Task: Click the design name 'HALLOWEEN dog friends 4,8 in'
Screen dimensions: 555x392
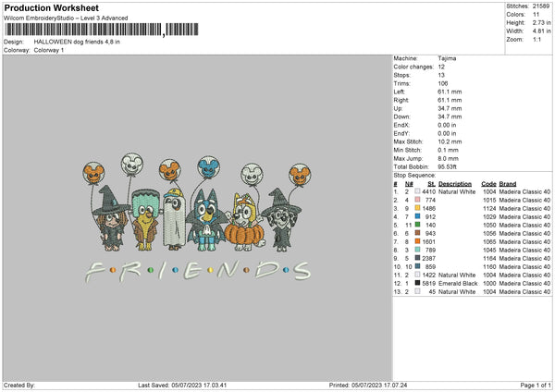Action: [x=77, y=42]
